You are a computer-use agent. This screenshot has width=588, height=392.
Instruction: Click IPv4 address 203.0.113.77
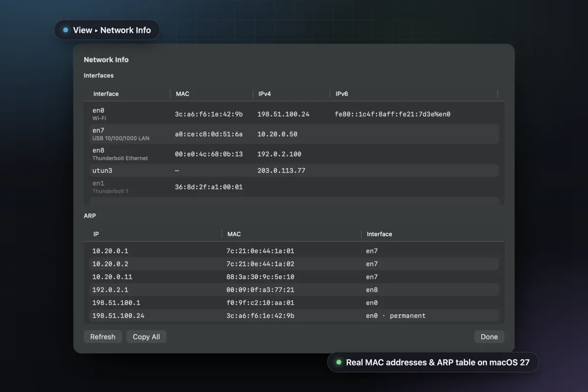tap(281, 171)
